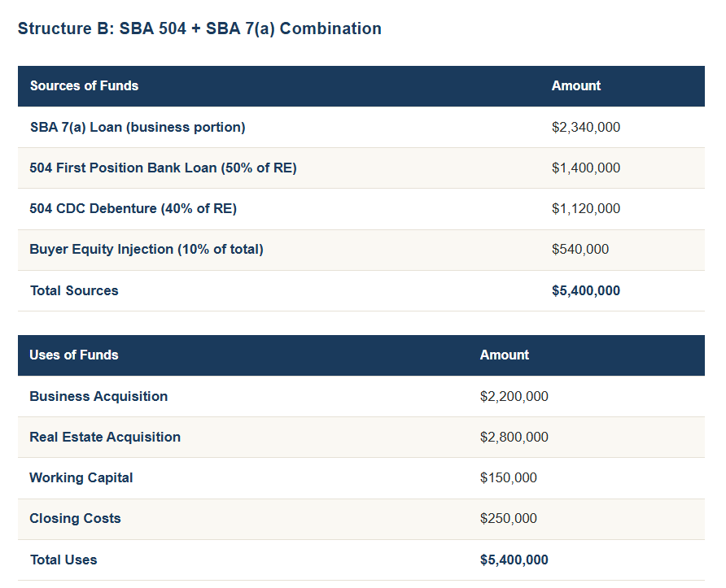Click the Amount header in uses table
Image resolution: width=726 pixels, height=588 pixels.
coord(505,355)
